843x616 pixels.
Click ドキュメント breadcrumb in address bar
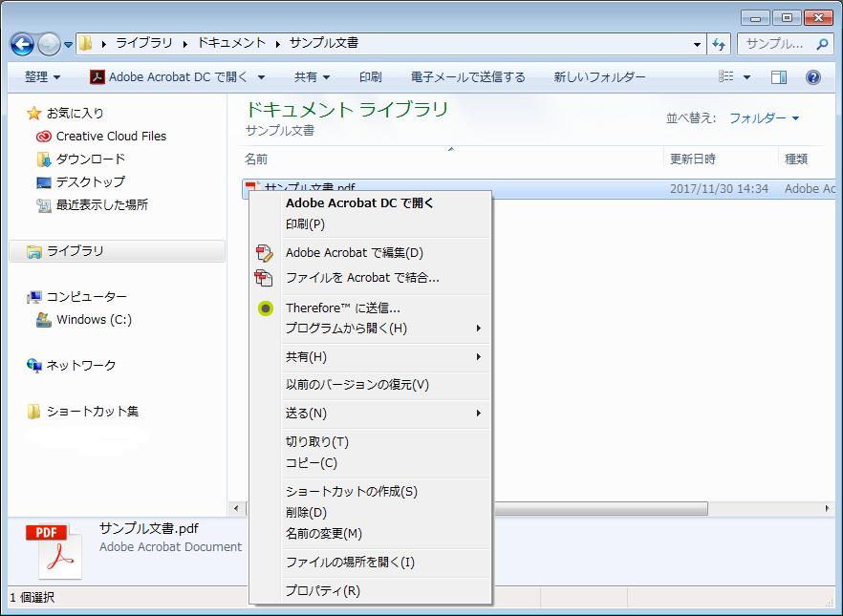click(231, 44)
